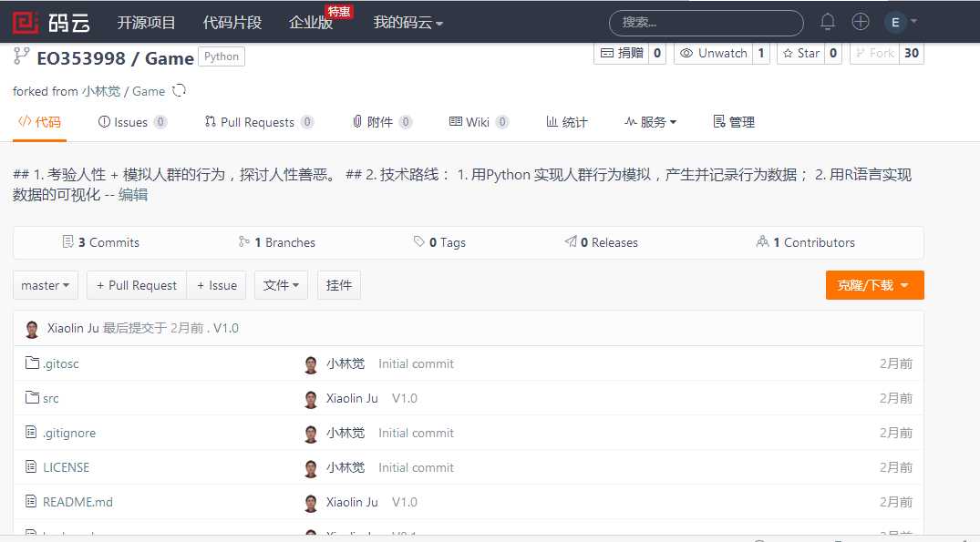Click the EO353998 owner name

[x=81, y=58]
